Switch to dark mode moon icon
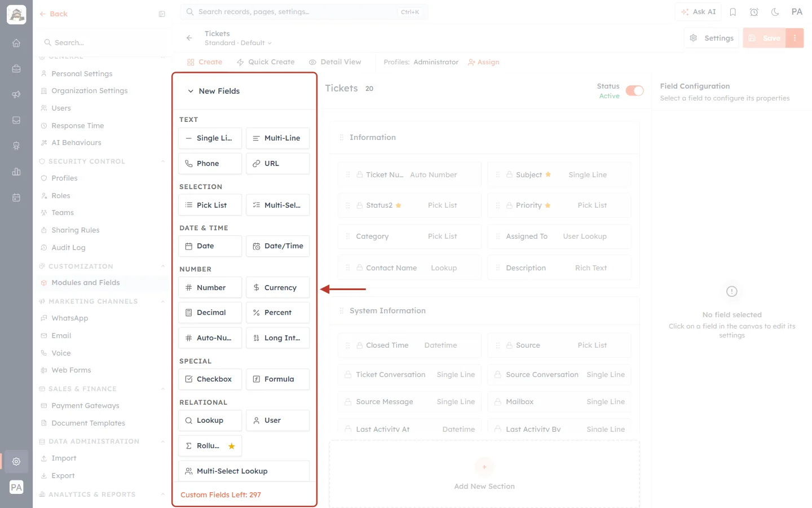 [775, 12]
